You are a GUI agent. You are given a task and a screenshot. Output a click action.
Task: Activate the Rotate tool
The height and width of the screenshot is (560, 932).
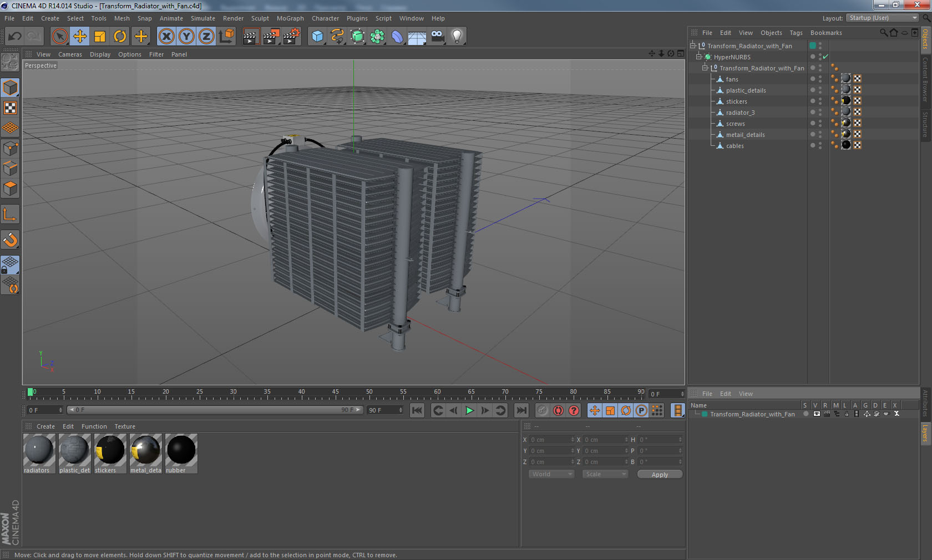point(120,37)
